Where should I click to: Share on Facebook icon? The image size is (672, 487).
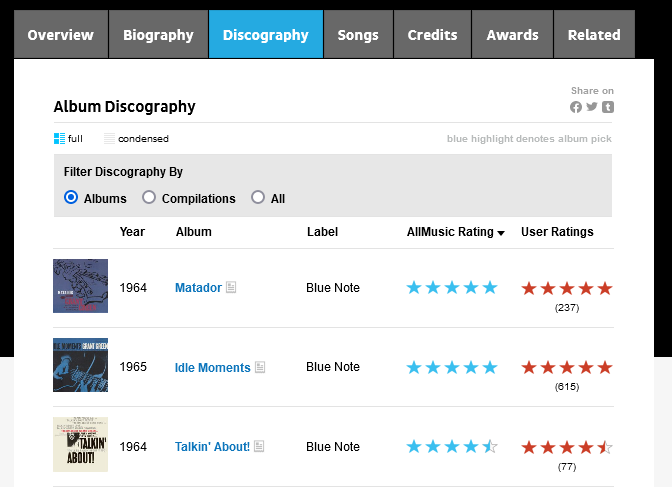tap(576, 107)
